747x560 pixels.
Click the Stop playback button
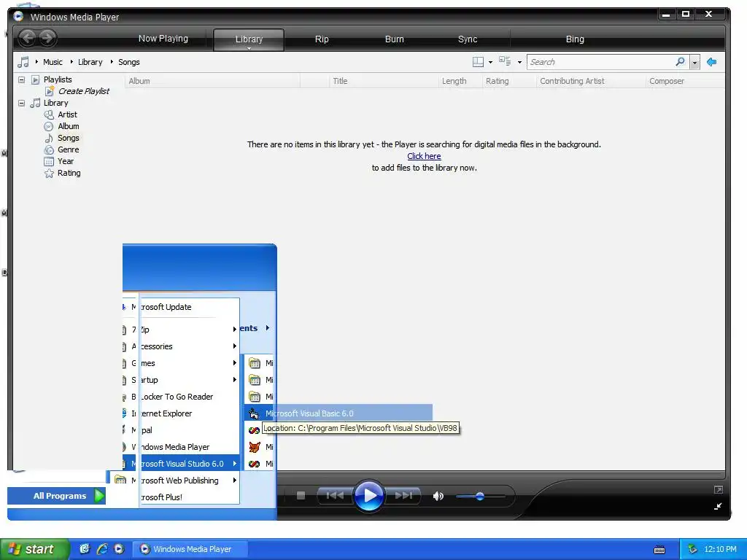tap(301, 496)
